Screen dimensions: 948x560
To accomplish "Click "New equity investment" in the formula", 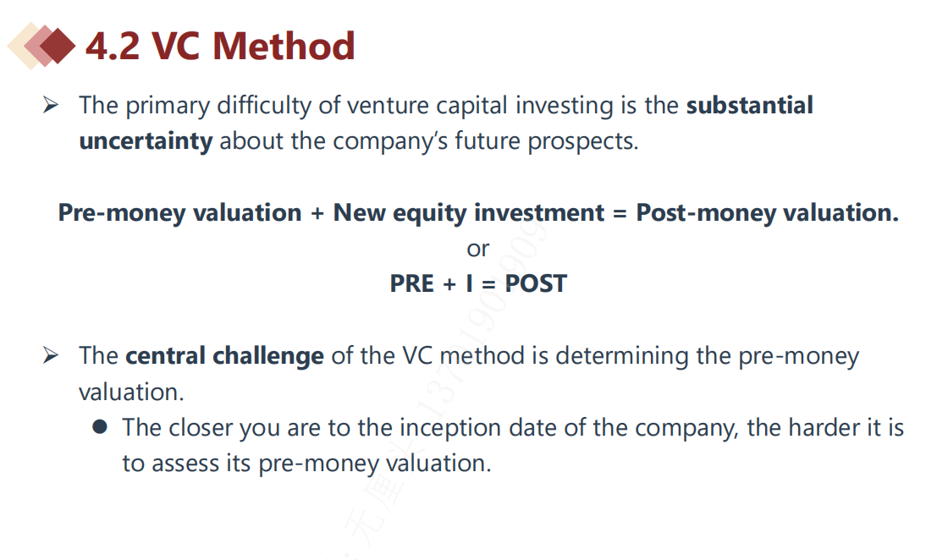I will click(x=468, y=212).
